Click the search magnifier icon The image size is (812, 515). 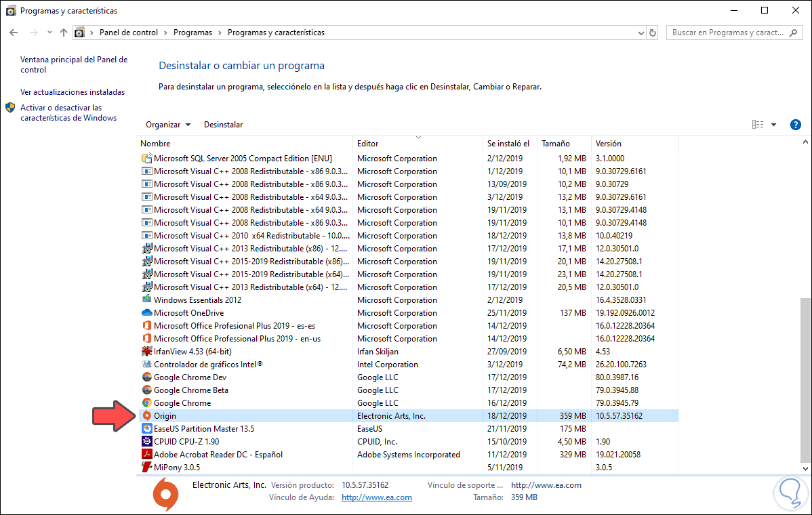click(793, 33)
